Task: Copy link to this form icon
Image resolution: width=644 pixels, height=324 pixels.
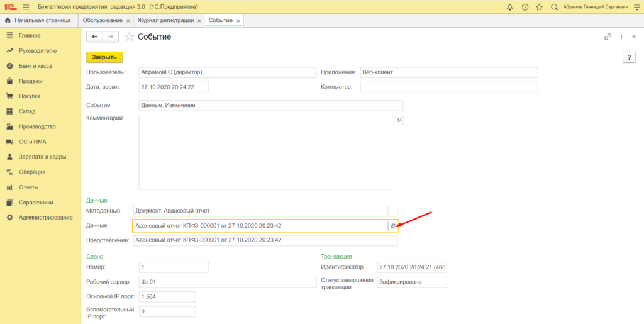Action: [x=608, y=36]
